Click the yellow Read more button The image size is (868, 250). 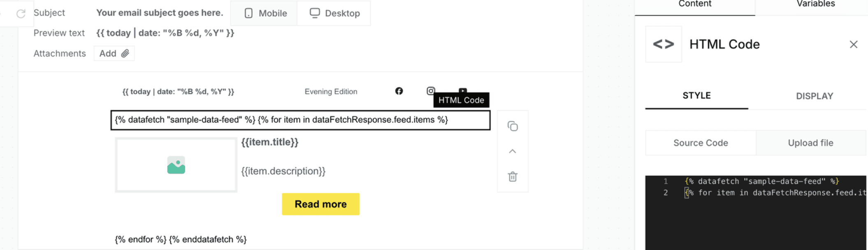click(320, 204)
